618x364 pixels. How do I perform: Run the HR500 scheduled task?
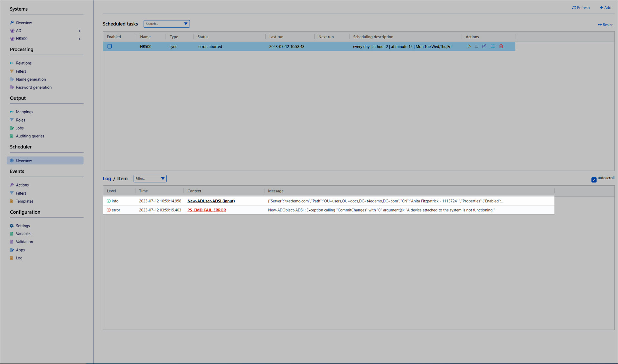point(469,46)
